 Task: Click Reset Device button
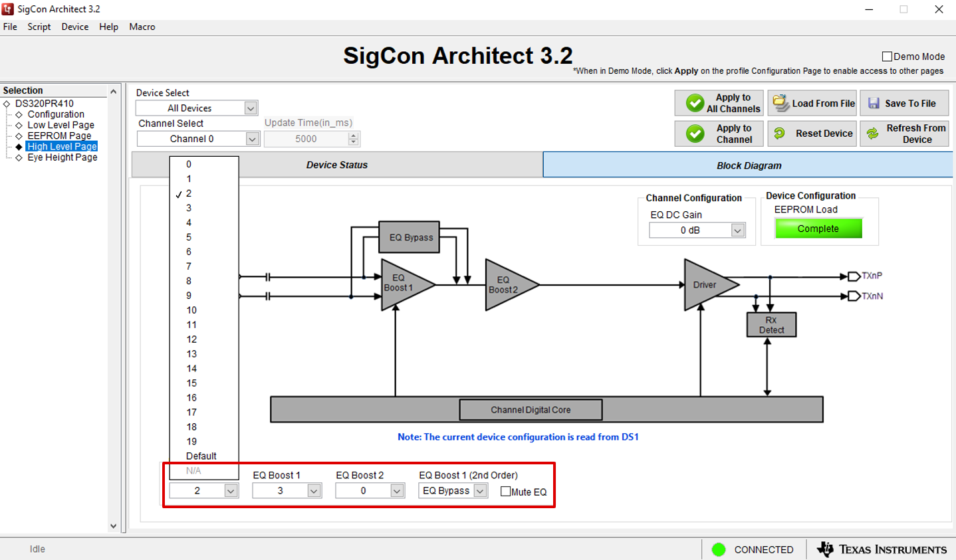[812, 134]
